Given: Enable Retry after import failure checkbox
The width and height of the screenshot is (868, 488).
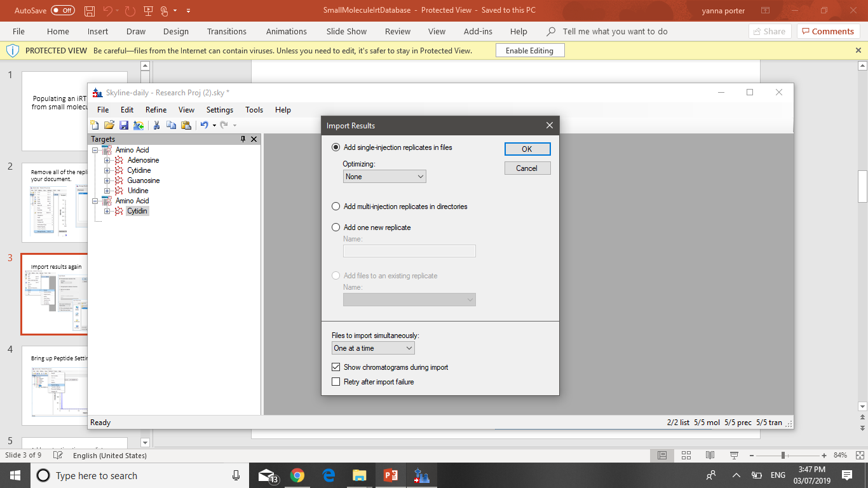Looking at the screenshot, I should point(336,382).
